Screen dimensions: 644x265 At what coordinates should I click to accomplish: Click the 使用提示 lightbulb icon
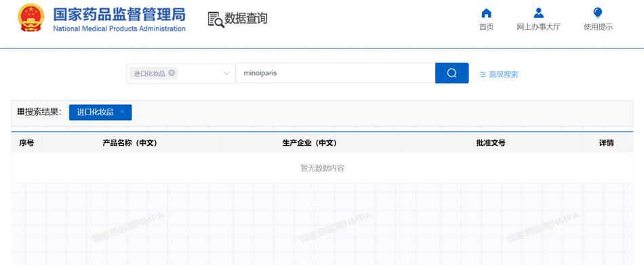click(x=598, y=13)
